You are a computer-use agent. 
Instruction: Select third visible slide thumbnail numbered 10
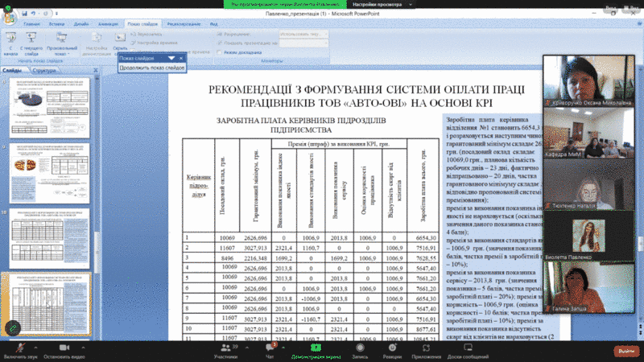pos(50,239)
